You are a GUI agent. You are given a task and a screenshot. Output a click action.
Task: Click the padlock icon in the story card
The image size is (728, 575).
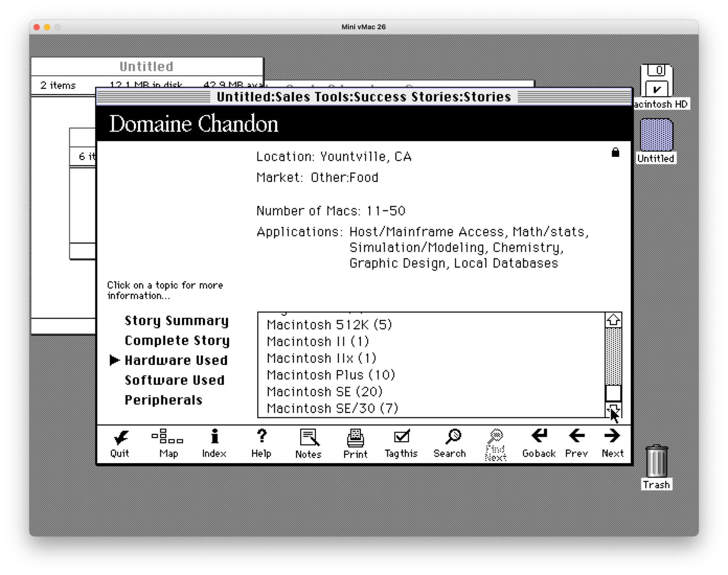click(x=616, y=152)
